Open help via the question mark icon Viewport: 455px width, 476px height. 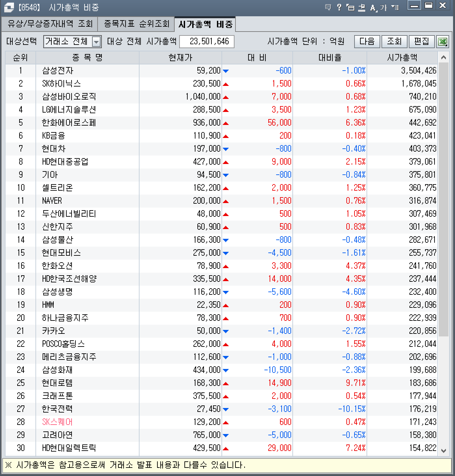339,7
